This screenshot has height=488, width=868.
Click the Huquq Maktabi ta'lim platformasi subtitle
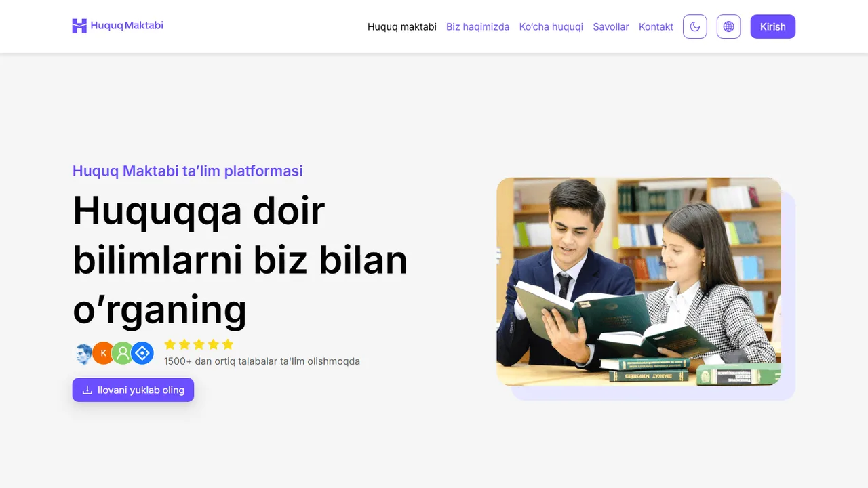coord(188,171)
